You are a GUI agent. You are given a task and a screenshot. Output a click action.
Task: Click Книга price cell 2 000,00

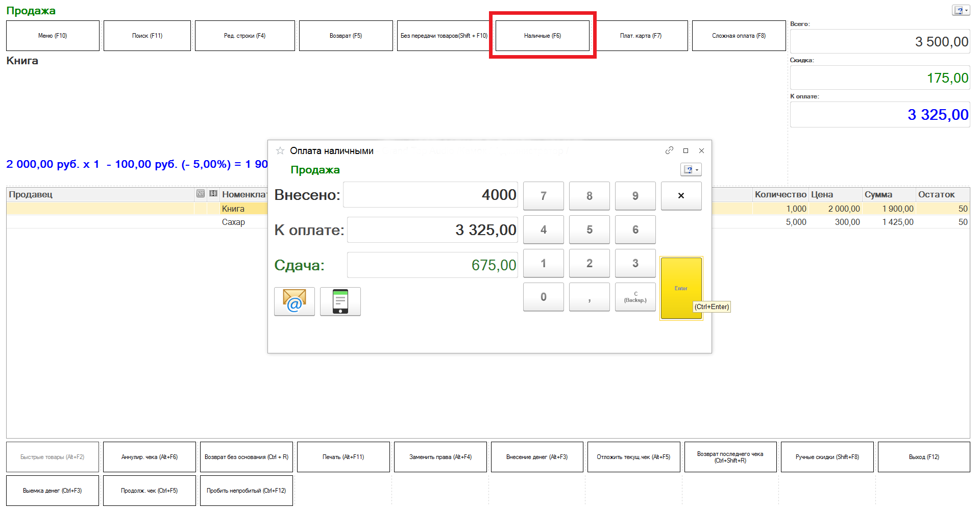coord(836,209)
